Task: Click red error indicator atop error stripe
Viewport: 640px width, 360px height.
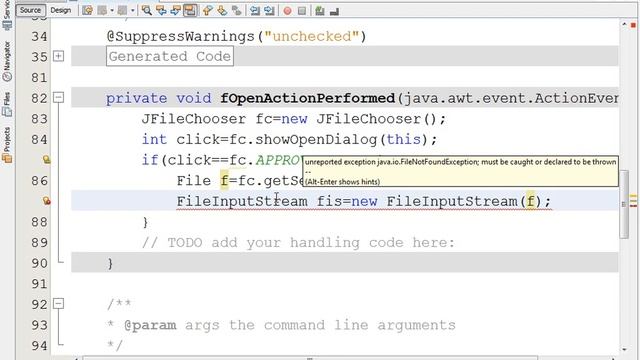Action: pyautogui.click(x=633, y=25)
